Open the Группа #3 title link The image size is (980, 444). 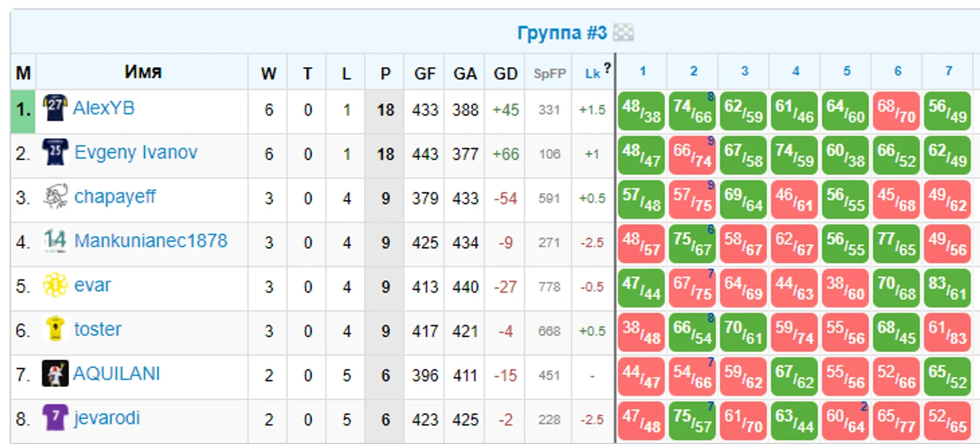[562, 33]
